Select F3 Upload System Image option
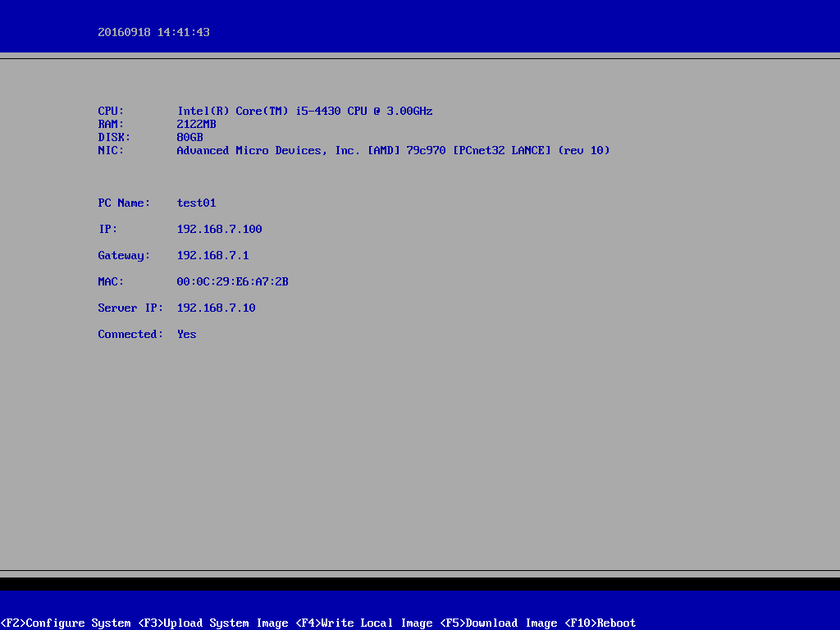The height and width of the screenshot is (630, 840). (213, 623)
